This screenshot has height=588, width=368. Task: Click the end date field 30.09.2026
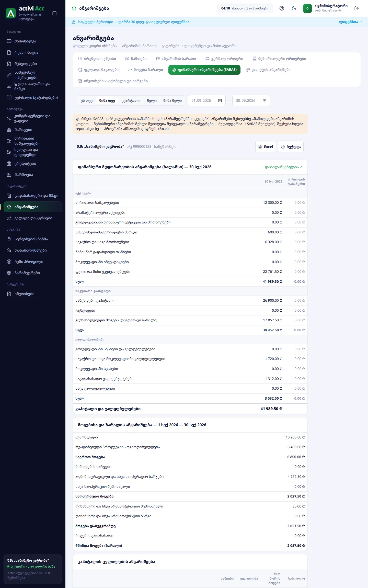click(251, 100)
